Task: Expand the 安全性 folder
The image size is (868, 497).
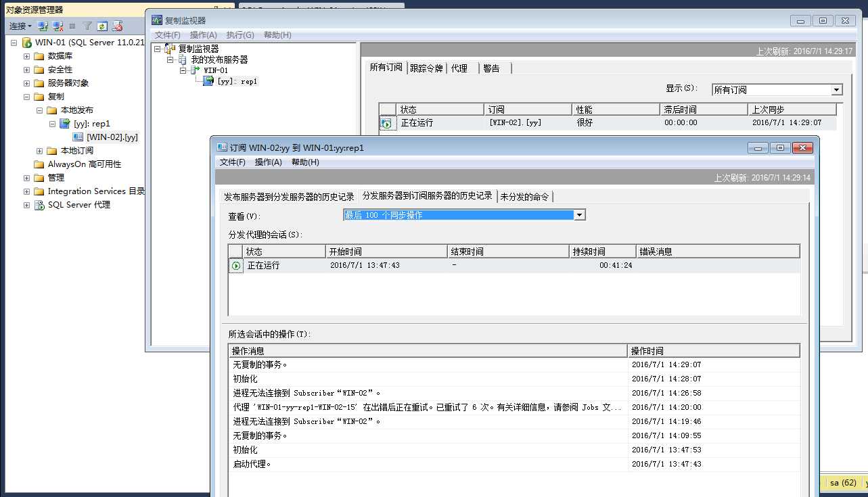Action: [x=26, y=70]
